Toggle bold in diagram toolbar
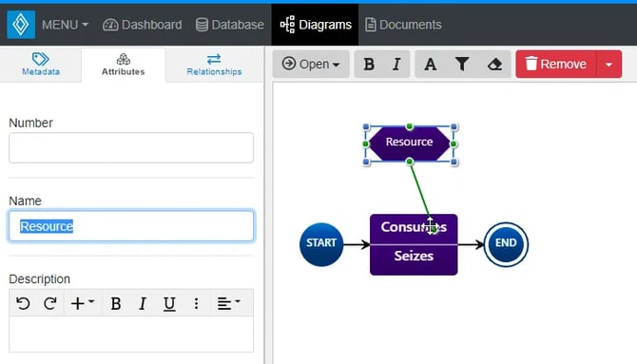The height and width of the screenshot is (364, 637). 369,64
